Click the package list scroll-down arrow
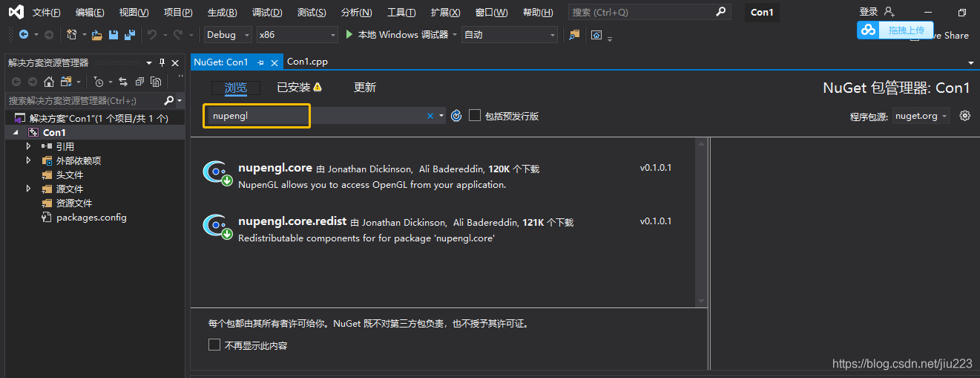This screenshot has width=980, height=378. click(702, 301)
